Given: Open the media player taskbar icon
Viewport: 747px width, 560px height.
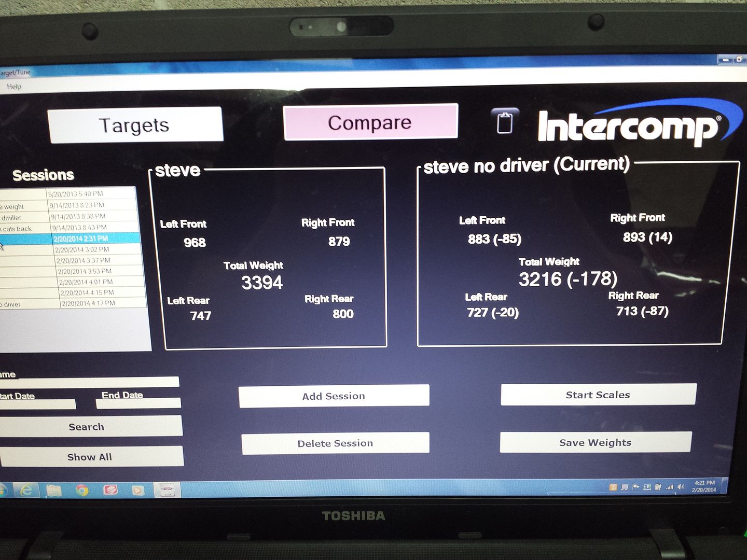Looking at the screenshot, I should 138,490.
